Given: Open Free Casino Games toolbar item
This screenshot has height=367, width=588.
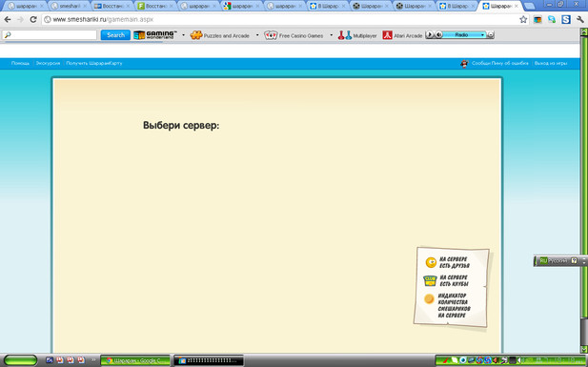Looking at the screenshot, I should click(294, 35).
